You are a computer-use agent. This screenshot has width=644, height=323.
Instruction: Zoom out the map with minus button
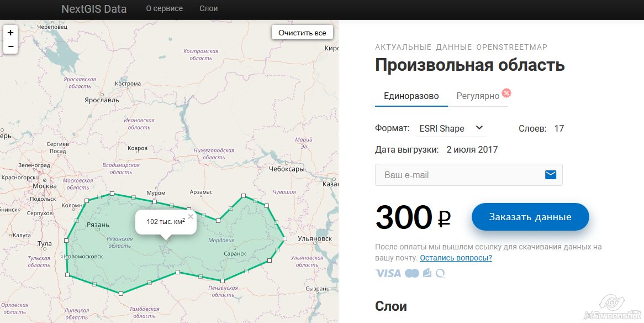click(x=10, y=46)
